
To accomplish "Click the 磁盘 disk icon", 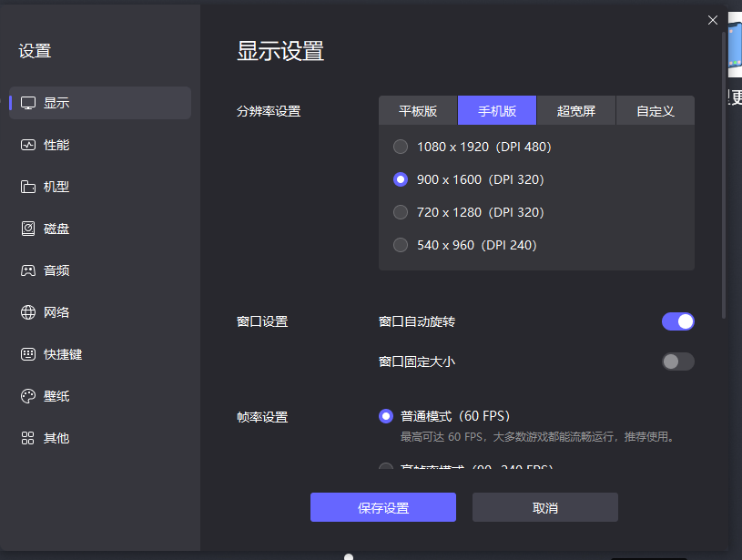I will (x=28, y=229).
